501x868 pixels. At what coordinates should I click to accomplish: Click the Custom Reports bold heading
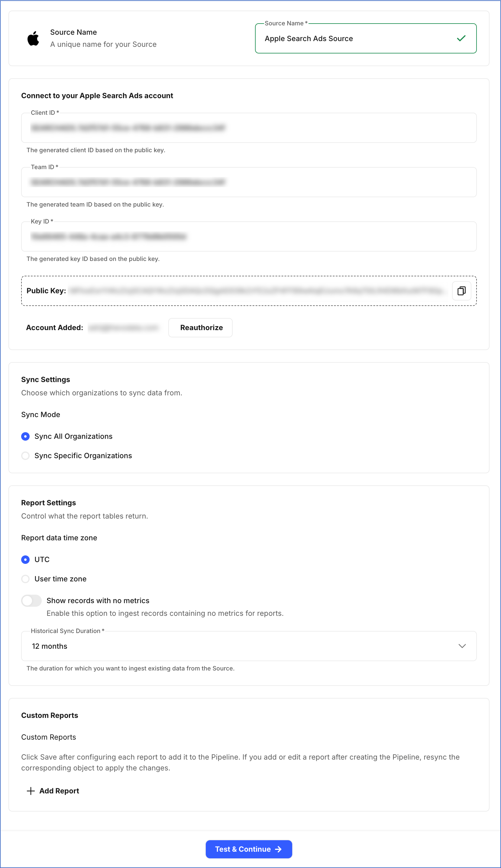point(50,715)
